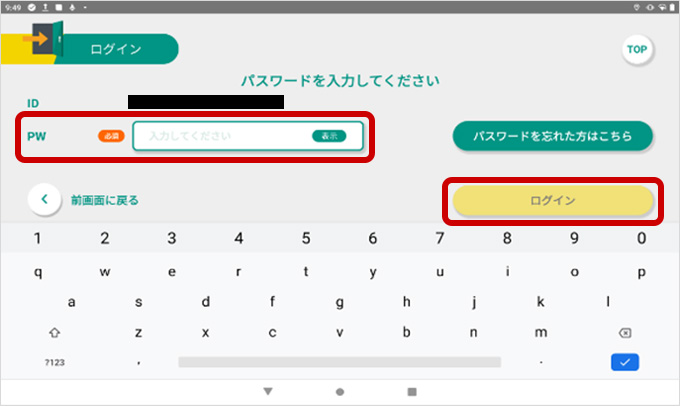Tap the Android back triangle button
The image size is (680, 406).
pos(268,391)
